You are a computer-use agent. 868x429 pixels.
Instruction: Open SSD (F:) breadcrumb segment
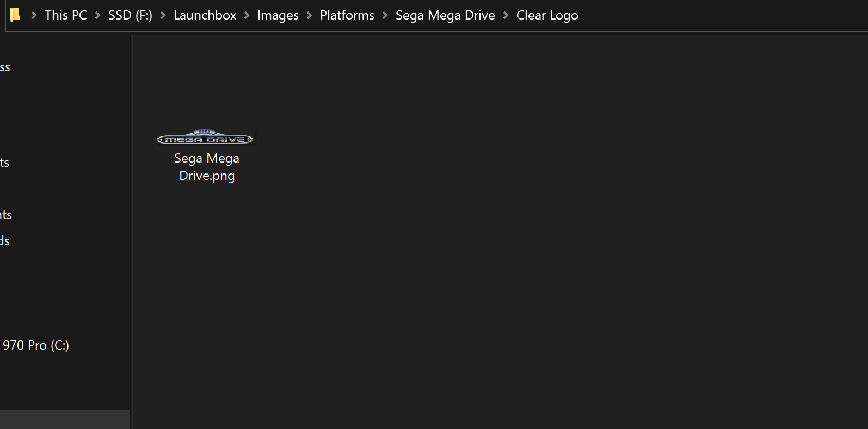130,15
